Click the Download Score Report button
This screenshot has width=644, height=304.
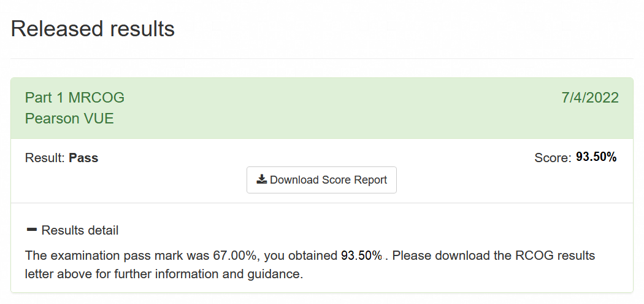[x=321, y=180]
